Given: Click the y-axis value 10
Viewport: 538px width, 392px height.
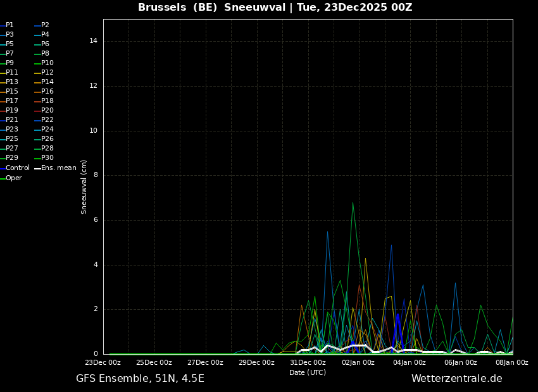Looking at the screenshot, I should coord(93,130).
